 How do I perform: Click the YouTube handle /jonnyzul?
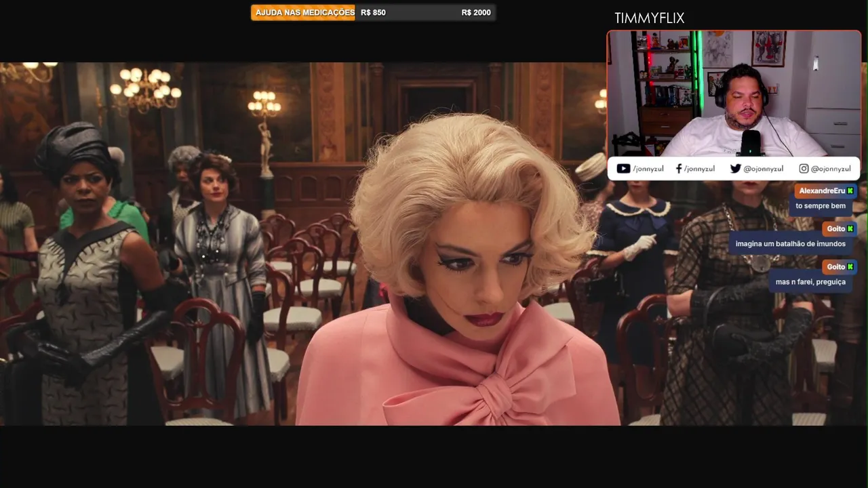pos(648,169)
